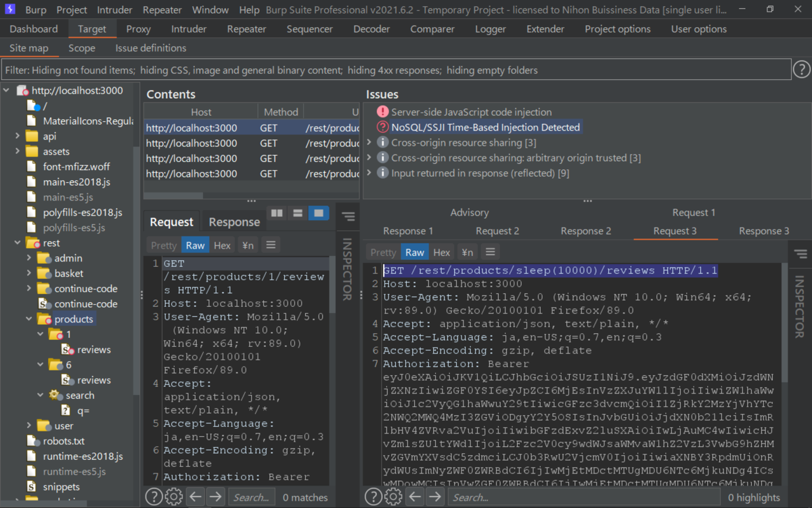Select main-es2018.js in site map
812x508 pixels.
(76, 182)
